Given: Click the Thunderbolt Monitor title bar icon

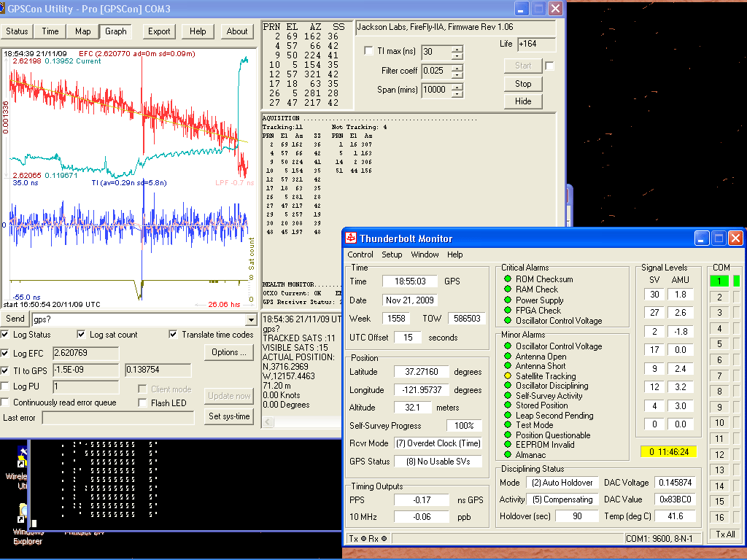Looking at the screenshot, I should pyautogui.click(x=351, y=238).
